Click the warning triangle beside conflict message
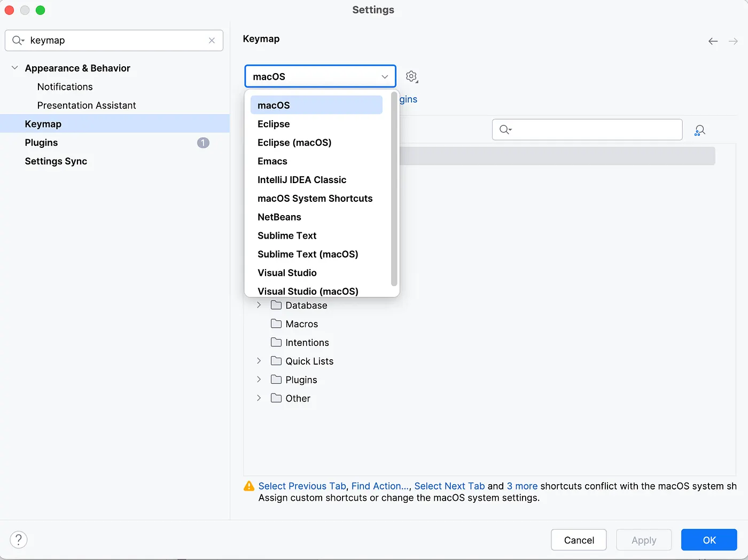This screenshot has height=560, width=748. [x=248, y=486]
